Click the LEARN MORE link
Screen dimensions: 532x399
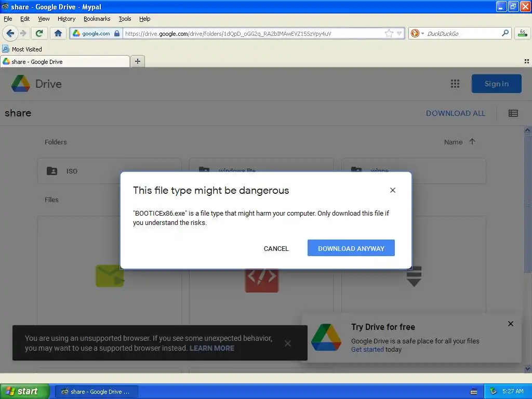(212, 348)
